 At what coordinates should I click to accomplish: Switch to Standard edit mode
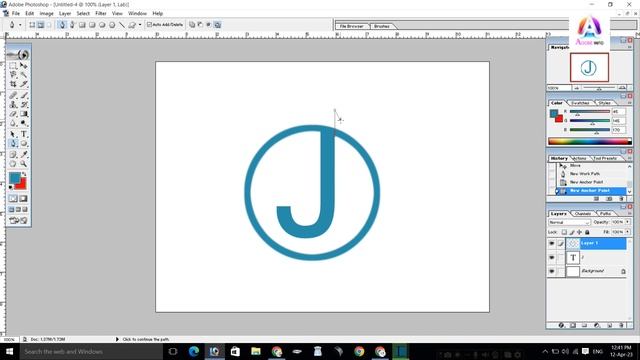tap(13, 198)
